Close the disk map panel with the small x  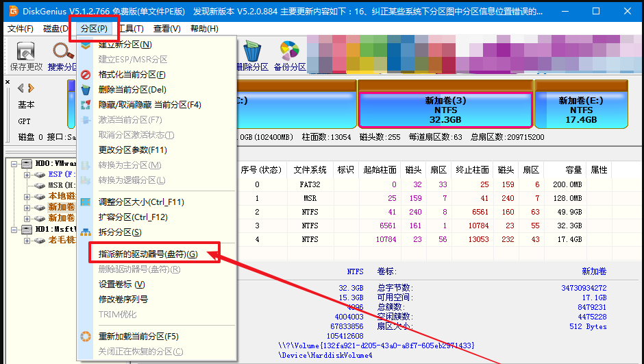(8, 82)
